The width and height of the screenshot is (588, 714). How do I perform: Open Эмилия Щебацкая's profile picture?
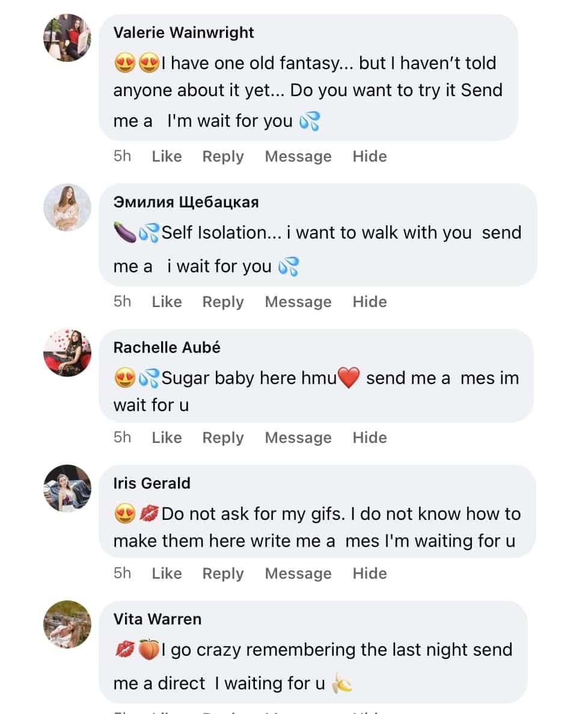67,207
